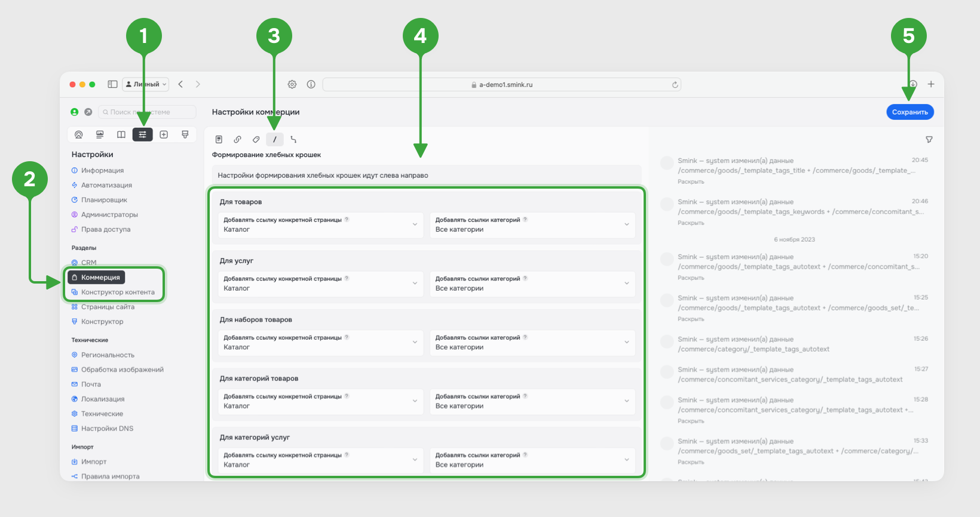Image resolution: width=980 pixels, height=517 pixels.
Task: Open the link icon settings tab
Action: click(x=237, y=139)
